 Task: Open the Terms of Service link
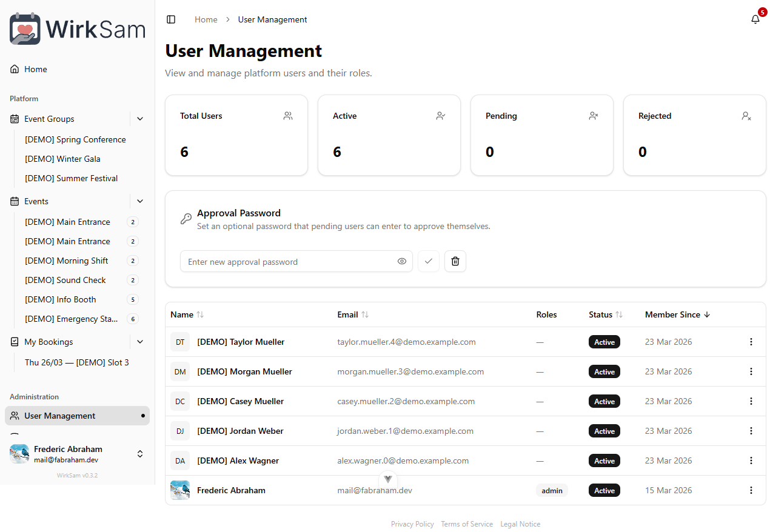click(x=467, y=524)
